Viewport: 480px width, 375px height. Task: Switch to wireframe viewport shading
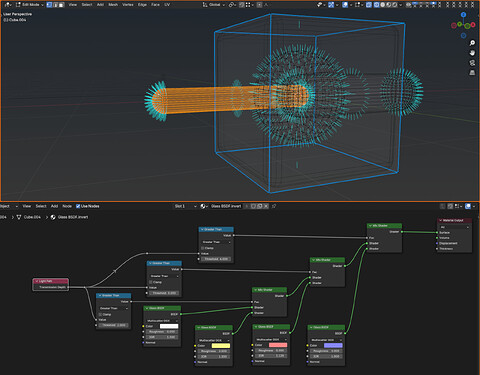376,5
